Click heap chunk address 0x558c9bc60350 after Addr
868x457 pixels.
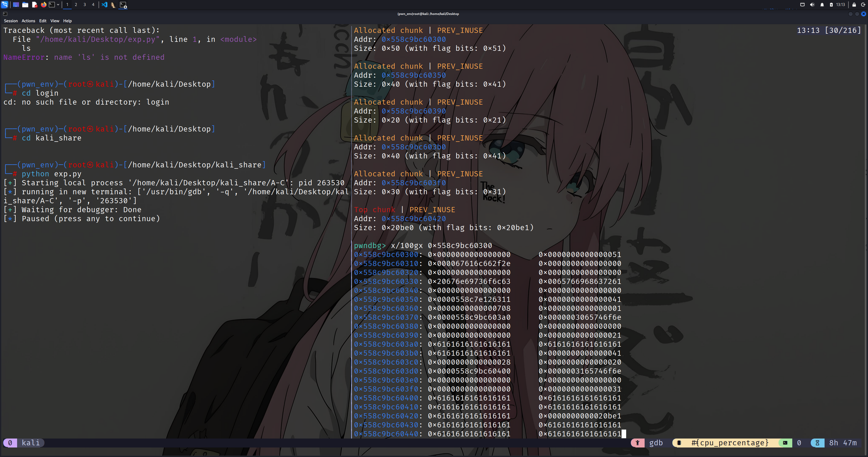(414, 75)
